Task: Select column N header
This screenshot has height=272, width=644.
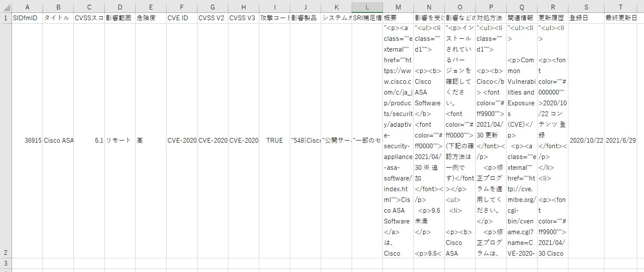Action: [429, 7]
